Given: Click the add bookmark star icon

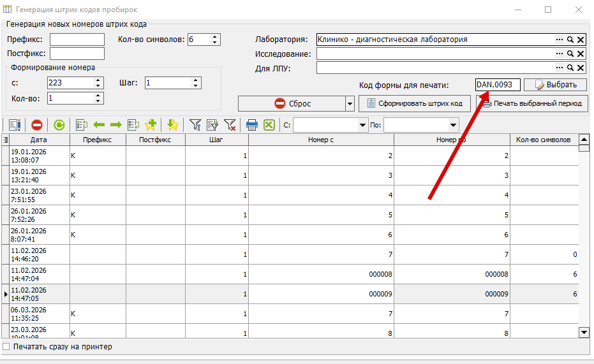Looking at the screenshot, I should pos(151,124).
